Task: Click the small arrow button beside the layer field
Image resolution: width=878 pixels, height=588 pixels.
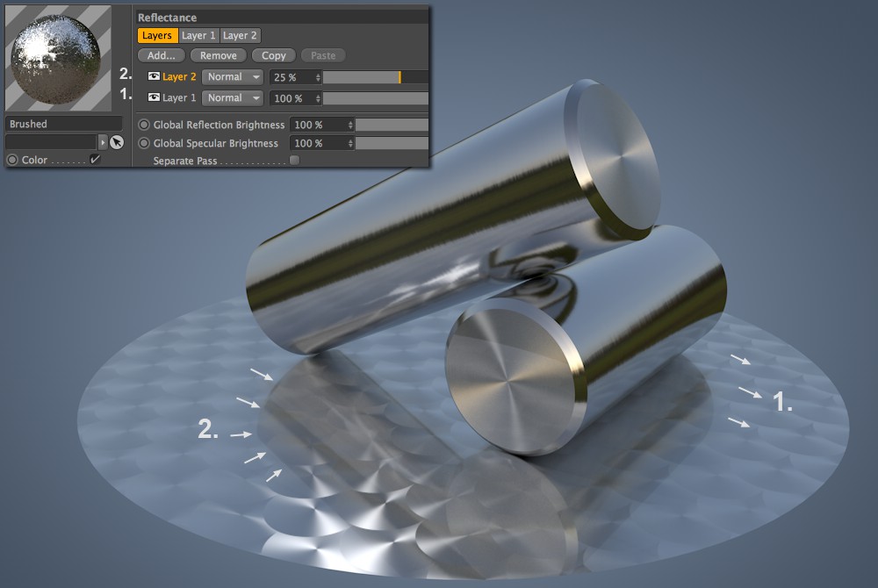Action: 103,142
